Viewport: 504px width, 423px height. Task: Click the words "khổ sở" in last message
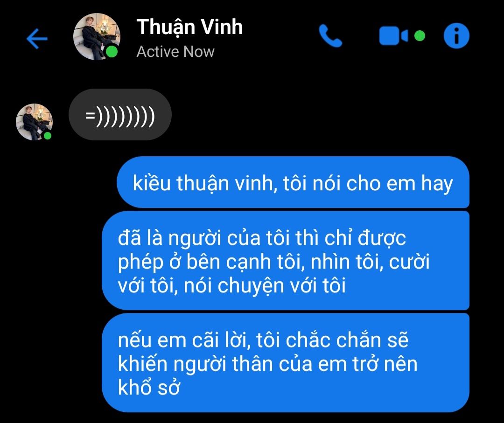(149, 388)
